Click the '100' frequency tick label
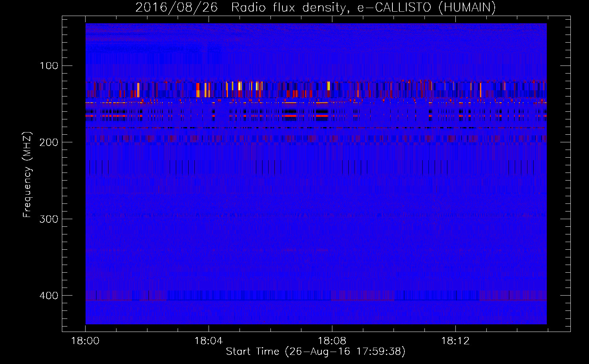Viewport: 589px width, 364px height. point(49,66)
